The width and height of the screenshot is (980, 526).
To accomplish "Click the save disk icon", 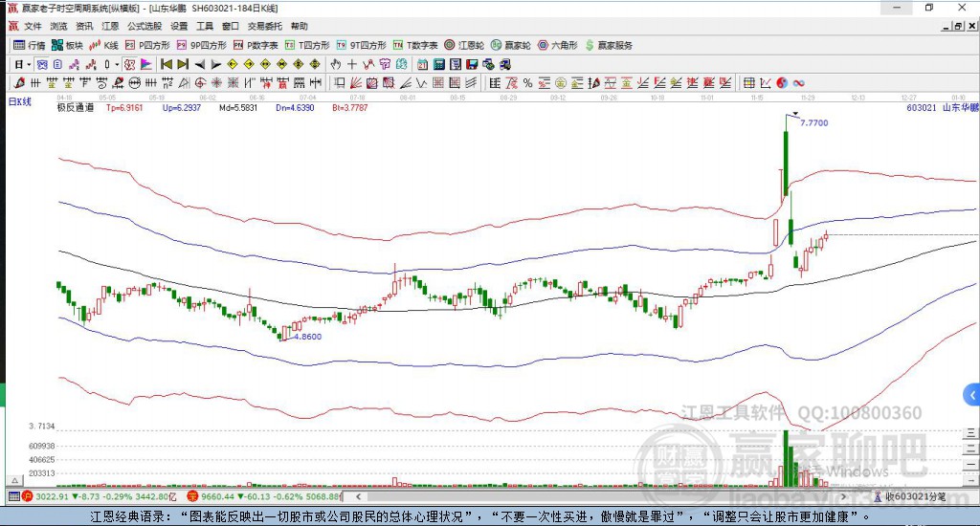I will [472, 64].
